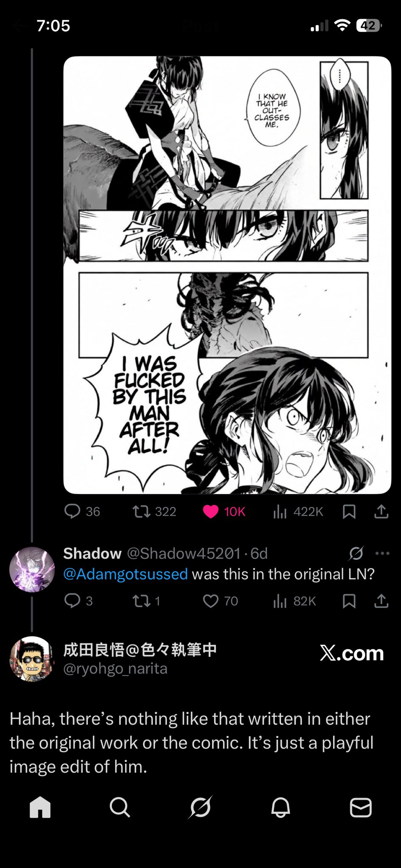The image size is (401, 868).
Task: Open the Search tab
Action: [120, 807]
